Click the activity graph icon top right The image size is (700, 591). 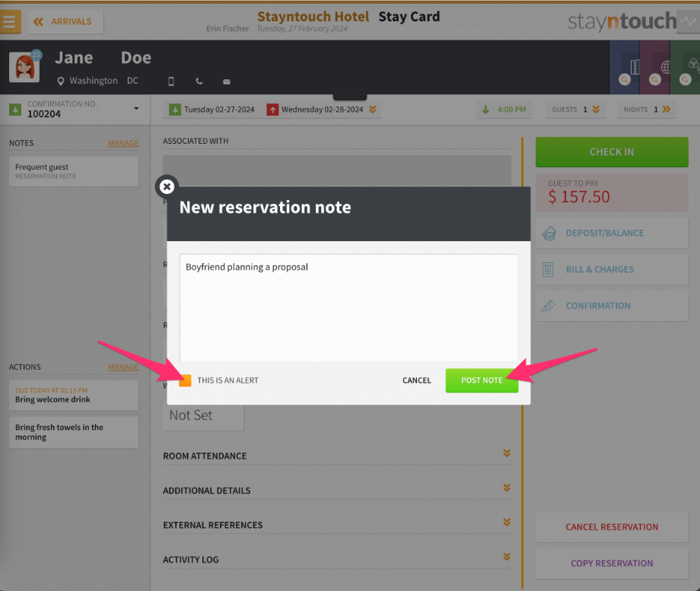[x=688, y=21]
